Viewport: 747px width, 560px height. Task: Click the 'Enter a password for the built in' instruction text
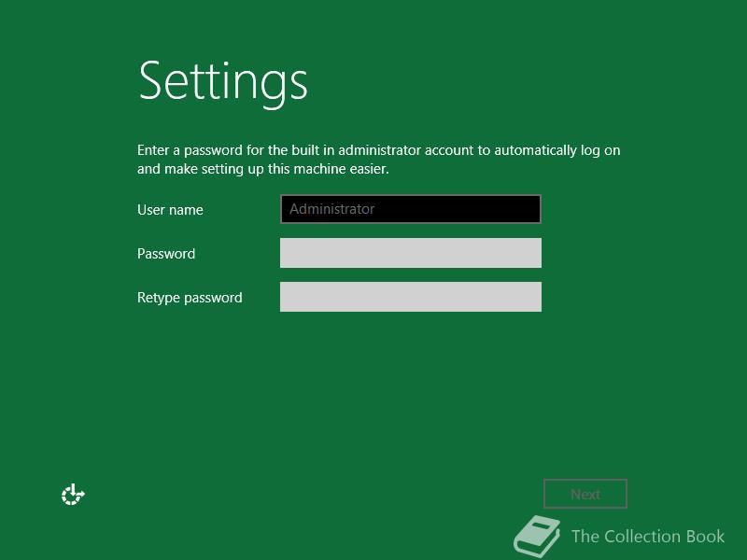(x=379, y=159)
